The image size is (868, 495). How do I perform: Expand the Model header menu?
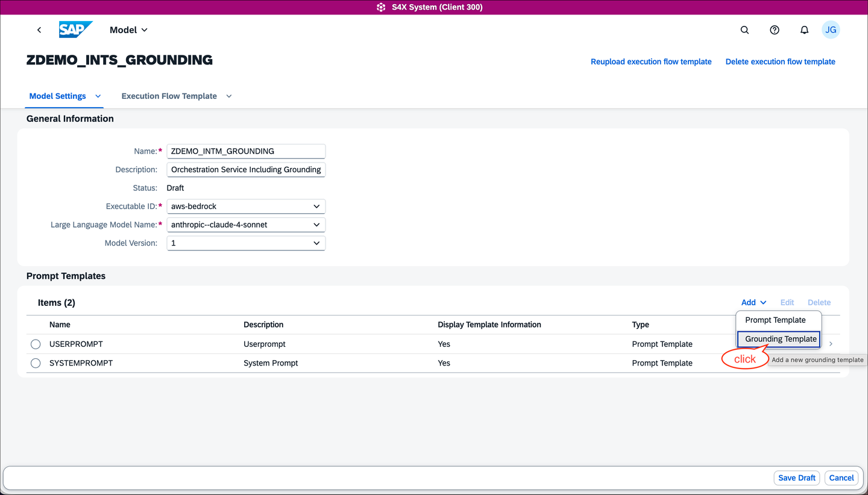128,30
